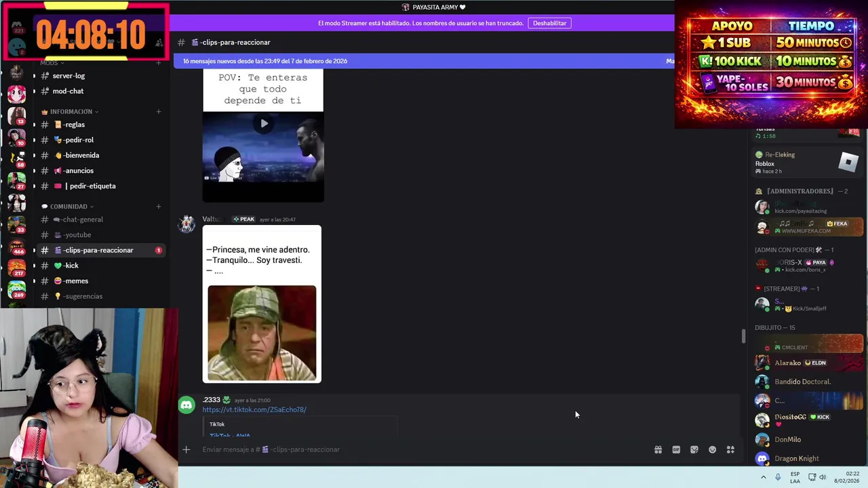The width and height of the screenshot is (868, 488).
Task: Open member DonMilo profile
Action: (807, 439)
